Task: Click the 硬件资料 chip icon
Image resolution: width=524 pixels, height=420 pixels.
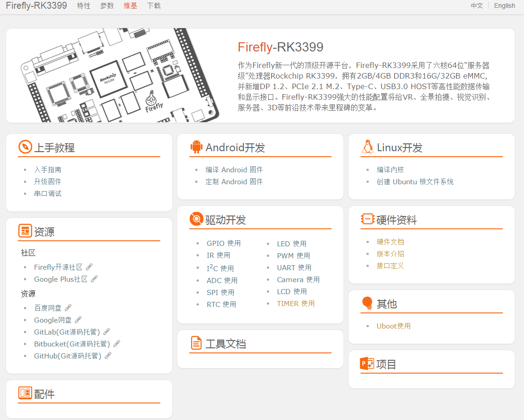Action: [x=367, y=219]
